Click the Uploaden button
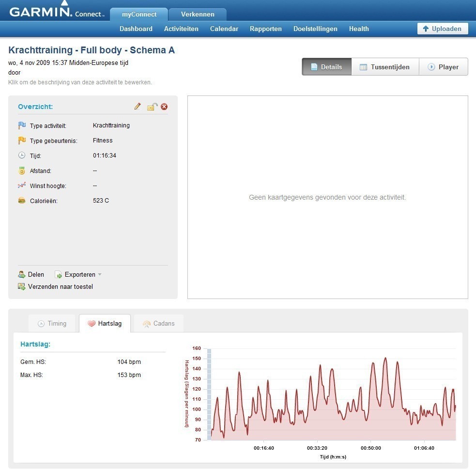Image resolution: width=476 pixels, height=472 pixels. [443, 29]
